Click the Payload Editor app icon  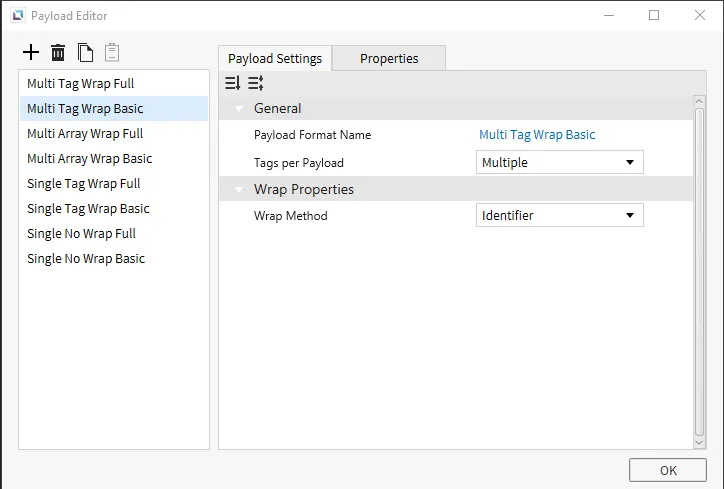17,16
